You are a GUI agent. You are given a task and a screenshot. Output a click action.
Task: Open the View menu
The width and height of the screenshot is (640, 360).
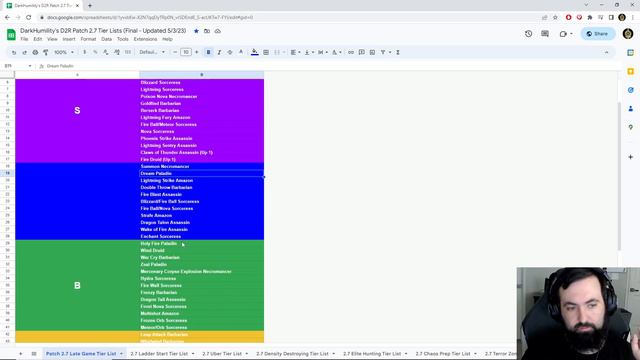[52, 39]
